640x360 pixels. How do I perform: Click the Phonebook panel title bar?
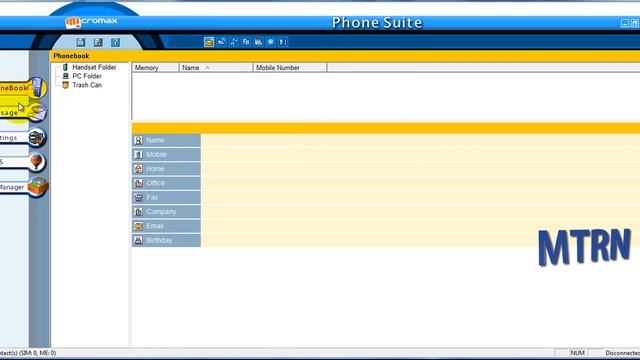tap(345, 56)
